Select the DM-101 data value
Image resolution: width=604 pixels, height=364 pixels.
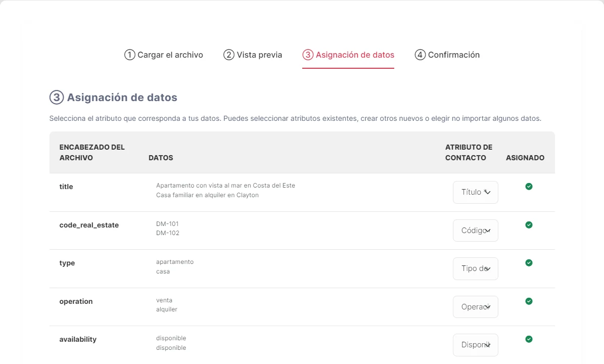tap(168, 224)
